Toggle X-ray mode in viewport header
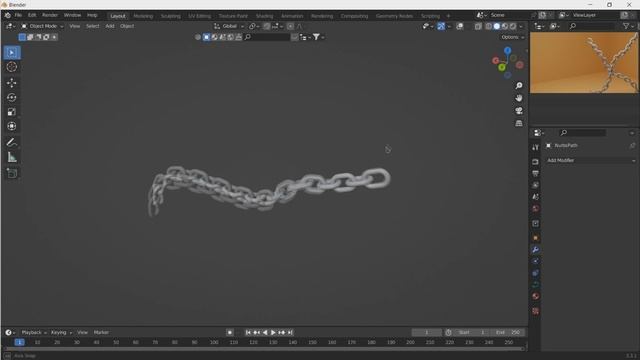This screenshot has width=640, height=360. pyautogui.click(x=478, y=26)
